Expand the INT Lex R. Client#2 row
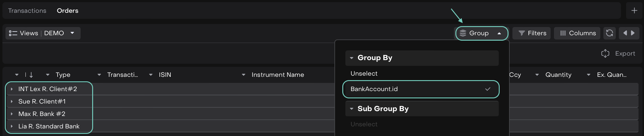Screen dimensions: 644x136 tap(12, 89)
